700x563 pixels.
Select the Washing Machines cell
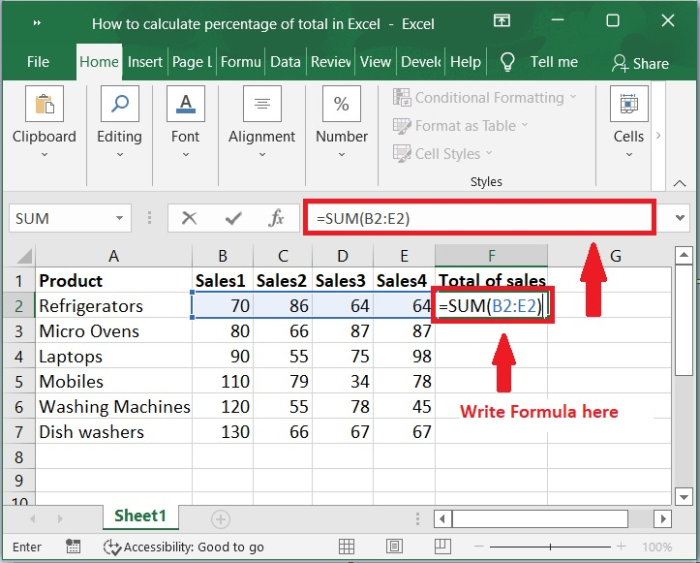click(x=114, y=407)
